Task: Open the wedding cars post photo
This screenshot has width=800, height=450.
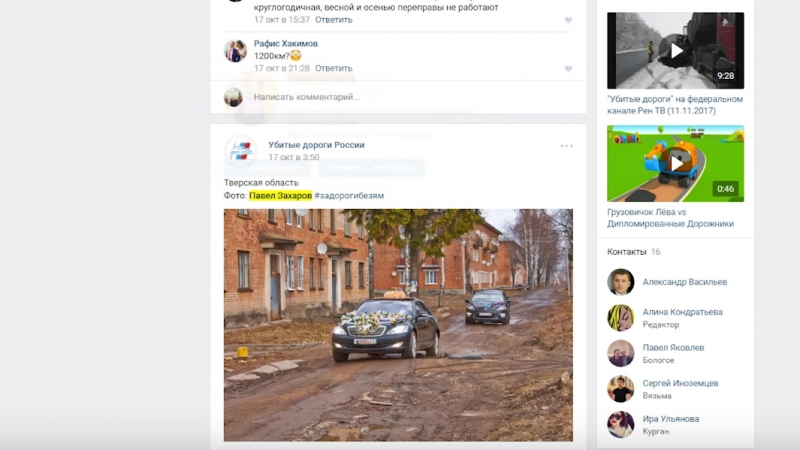Action: [x=398, y=324]
